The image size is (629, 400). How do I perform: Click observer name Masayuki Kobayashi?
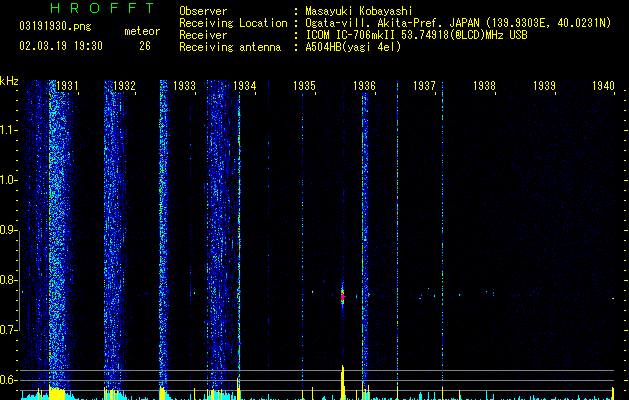coord(359,11)
